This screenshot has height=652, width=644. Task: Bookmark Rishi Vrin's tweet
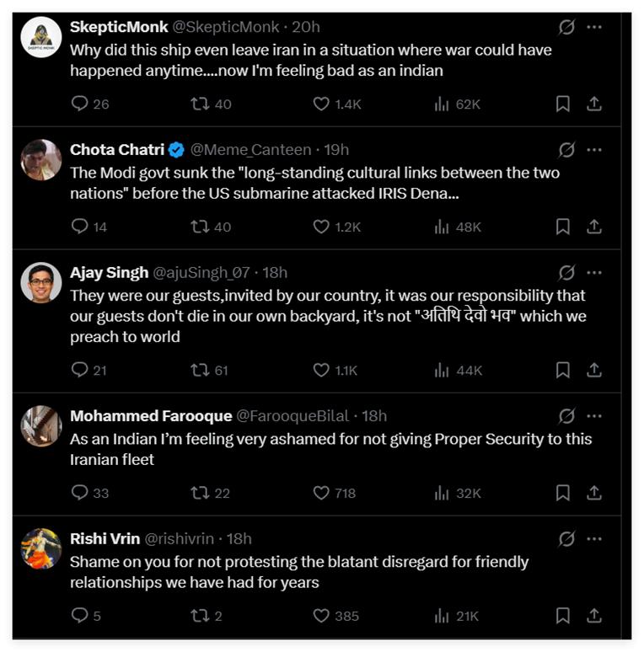tap(563, 616)
